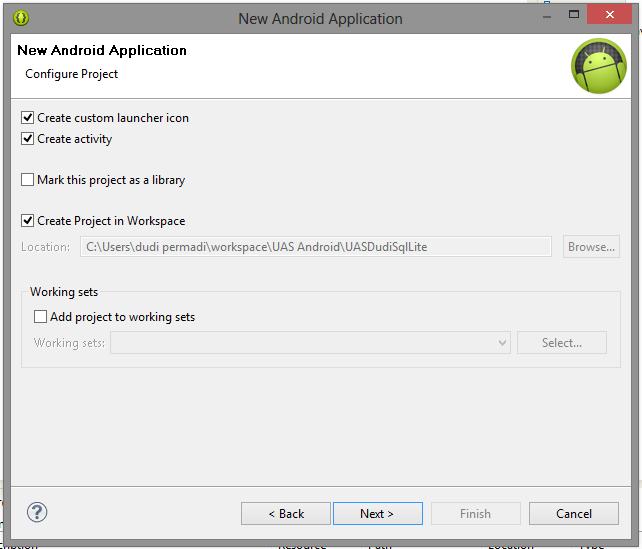The image size is (642, 549).
Task: Click the Select... button
Action: pyautogui.click(x=562, y=343)
